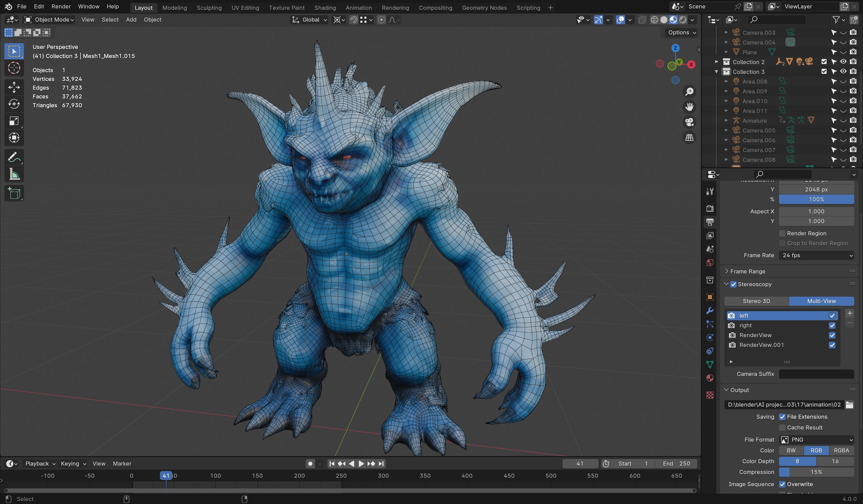Choose the Measure tool
This screenshot has width=863, height=504.
click(14, 174)
